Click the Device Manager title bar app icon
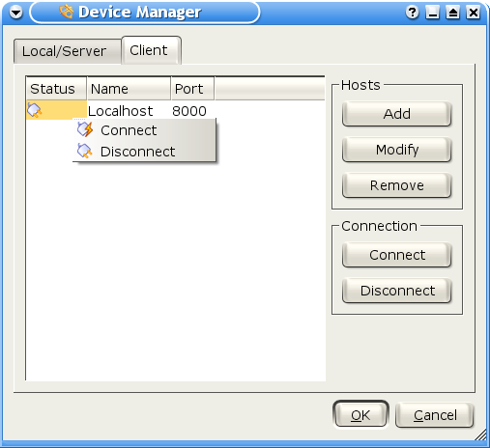This screenshot has height=448, width=490. [x=67, y=12]
